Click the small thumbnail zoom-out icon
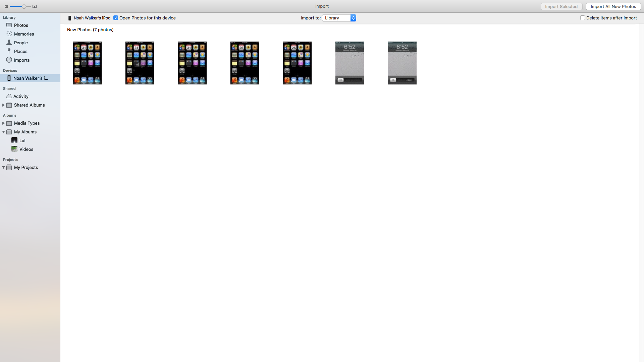 pos(6,6)
